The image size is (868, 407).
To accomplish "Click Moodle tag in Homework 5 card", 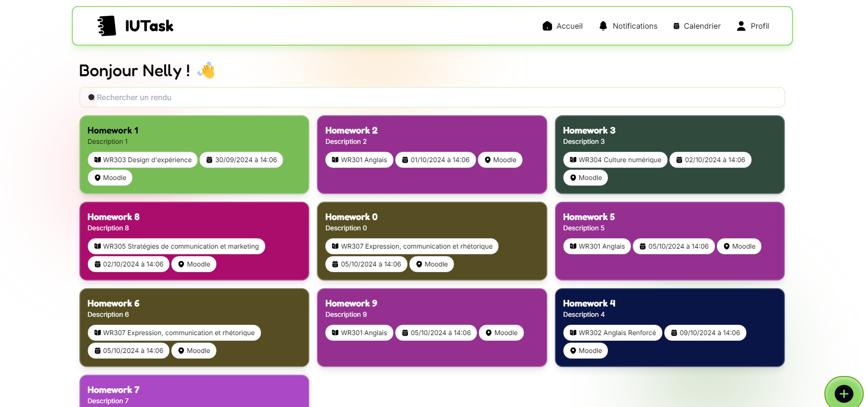I will point(739,246).
